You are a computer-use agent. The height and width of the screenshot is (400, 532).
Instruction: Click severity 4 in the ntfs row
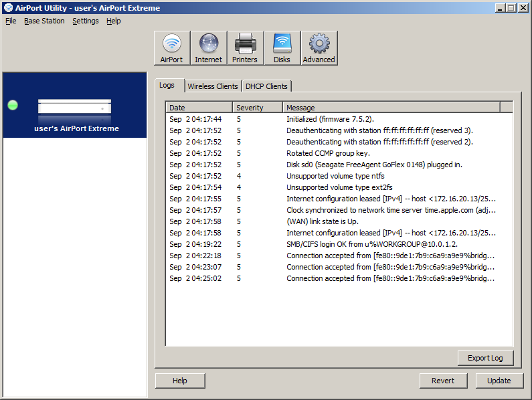(239, 176)
